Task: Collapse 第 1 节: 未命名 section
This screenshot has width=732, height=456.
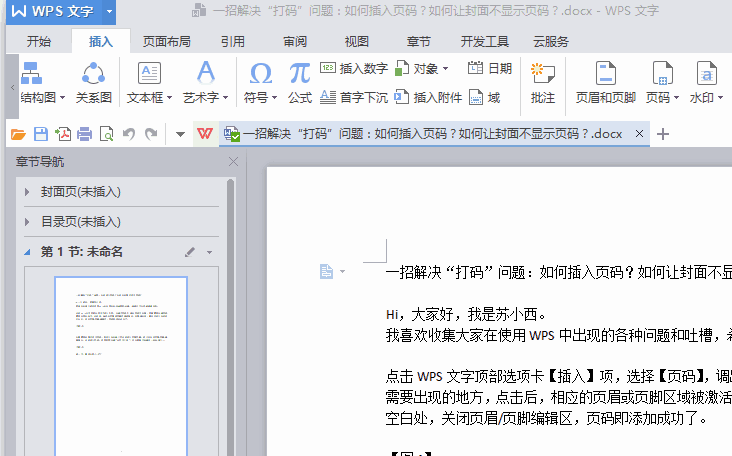Action: click(27, 252)
